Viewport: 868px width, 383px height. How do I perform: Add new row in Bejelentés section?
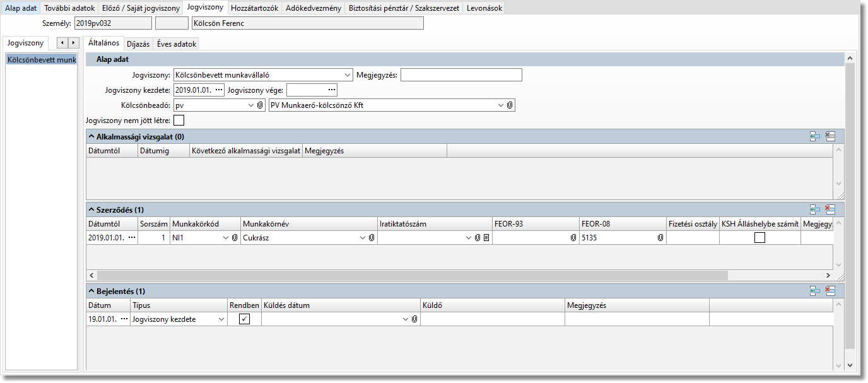point(815,291)
